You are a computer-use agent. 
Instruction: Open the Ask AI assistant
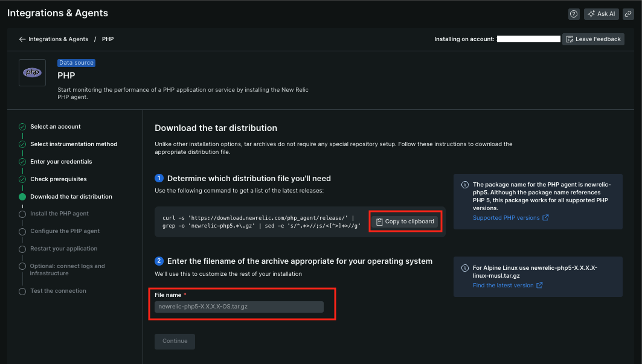coord(601,14)
